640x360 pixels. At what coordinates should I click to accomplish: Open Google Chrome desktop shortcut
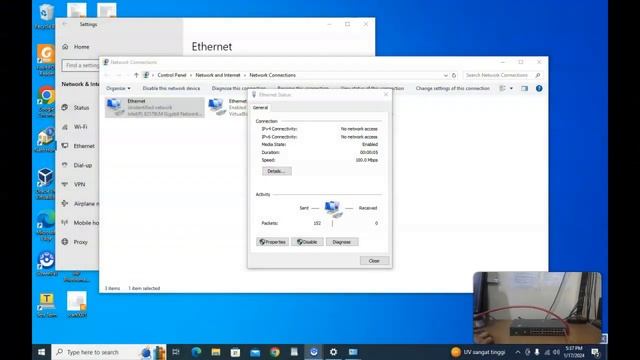(46, 101)
